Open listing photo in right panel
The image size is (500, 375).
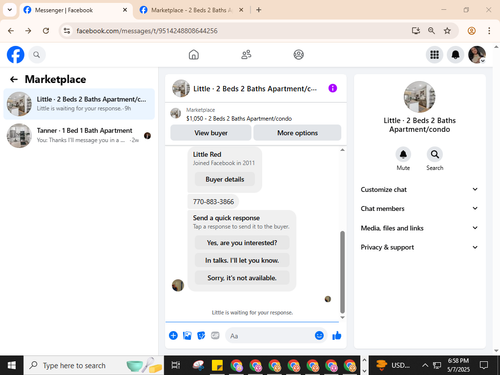tap(419, 97)
